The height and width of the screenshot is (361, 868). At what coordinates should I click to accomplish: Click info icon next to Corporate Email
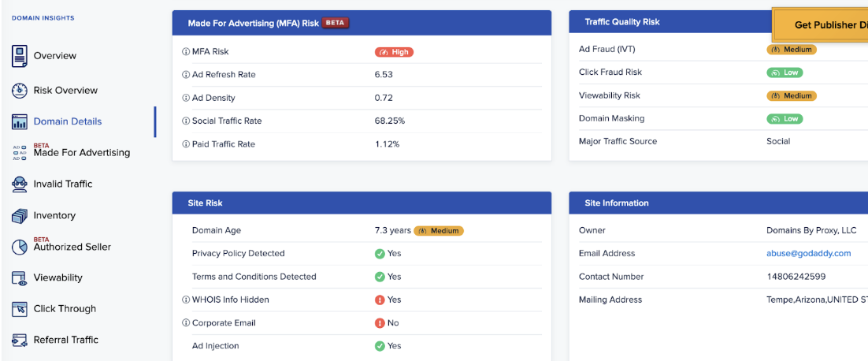tap(186, 323)
